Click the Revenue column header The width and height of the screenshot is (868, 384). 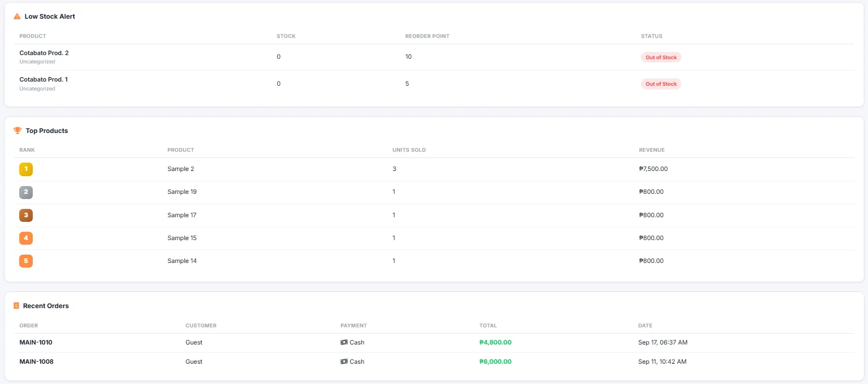pyautogui.click(x=652, y=150)
